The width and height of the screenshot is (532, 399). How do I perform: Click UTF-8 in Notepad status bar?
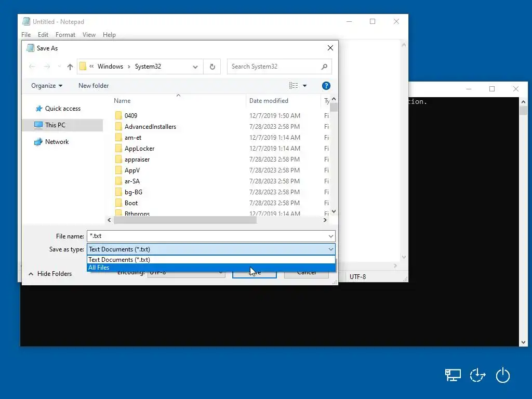(x=357, y=277)
